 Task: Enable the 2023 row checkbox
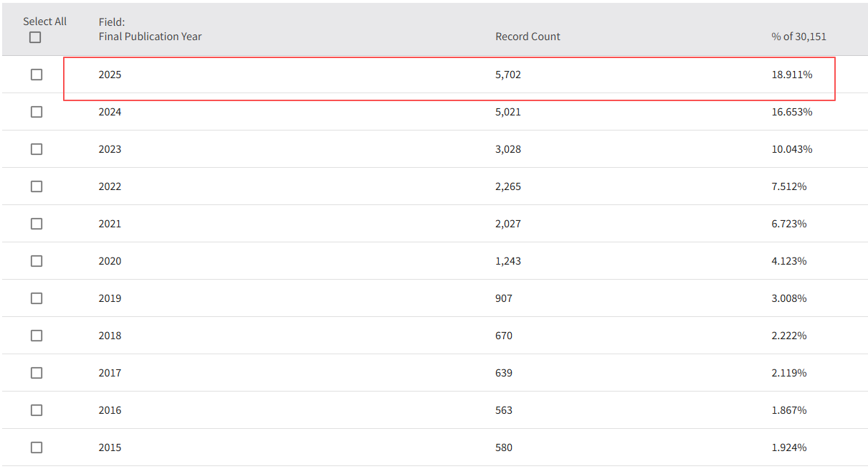(37, 149)
